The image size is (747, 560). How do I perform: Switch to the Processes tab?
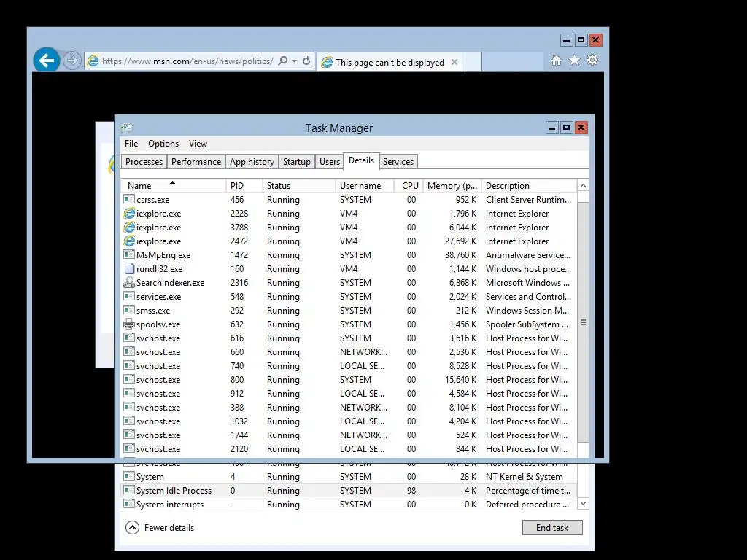144,162
